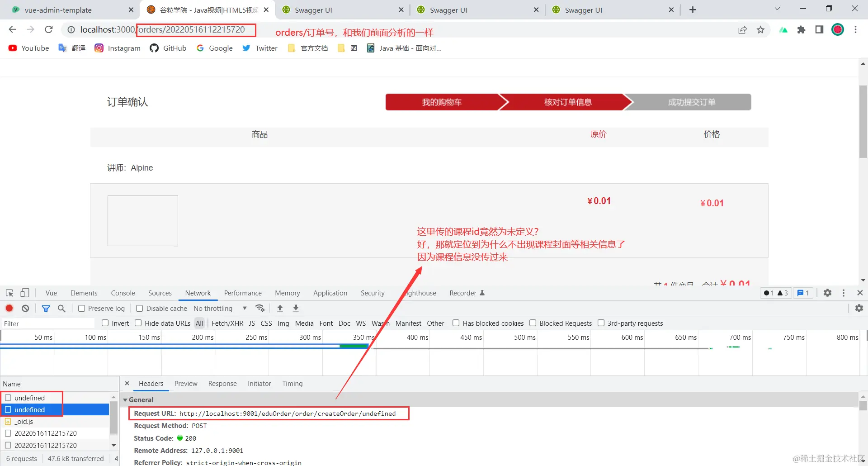Click the site info icon in address bar
Viewport: 868px width, 466px height.
click(71, 30)
